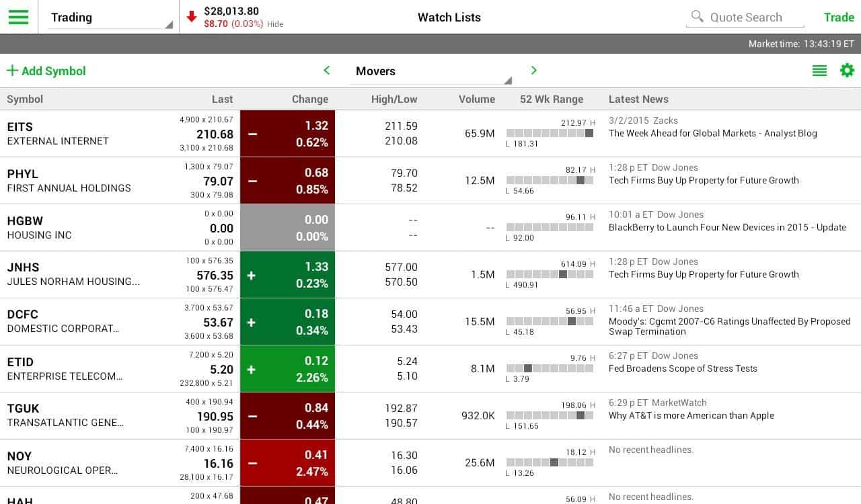Add Symbol to the watch list
The height and width of the screenshot is (504, 861).
pyautogui.click(x=46, y=71)
